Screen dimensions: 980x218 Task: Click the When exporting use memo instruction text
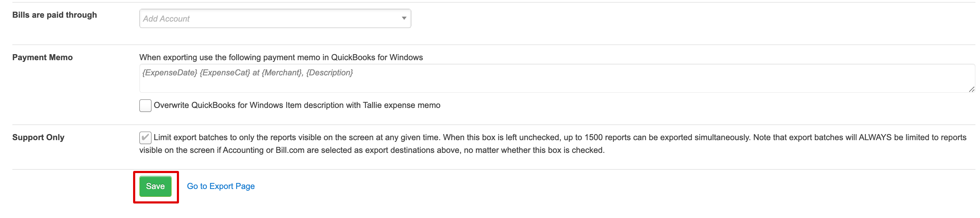[x=281, y=57]
